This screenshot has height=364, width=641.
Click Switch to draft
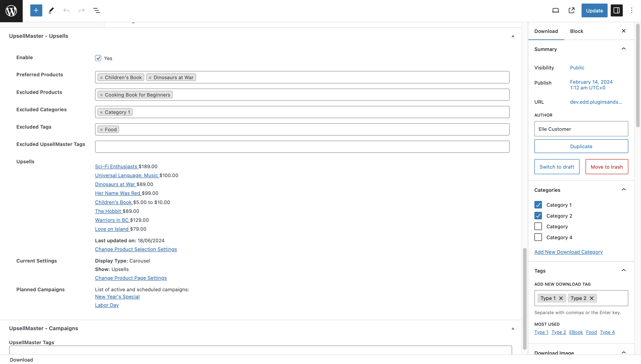pos(557,167)
